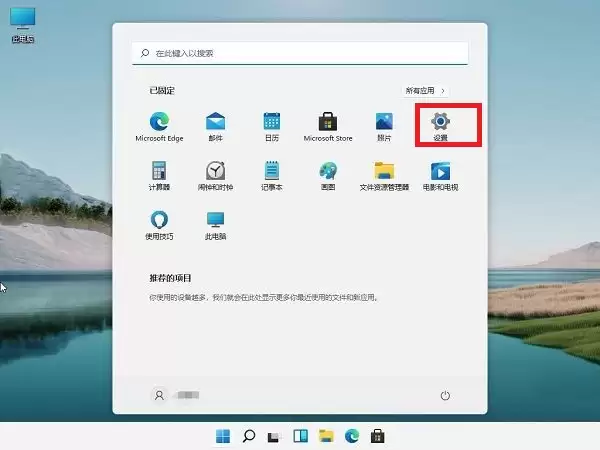Click the Start menu search box
The image size is (600, 450).
tap(300, 53)
